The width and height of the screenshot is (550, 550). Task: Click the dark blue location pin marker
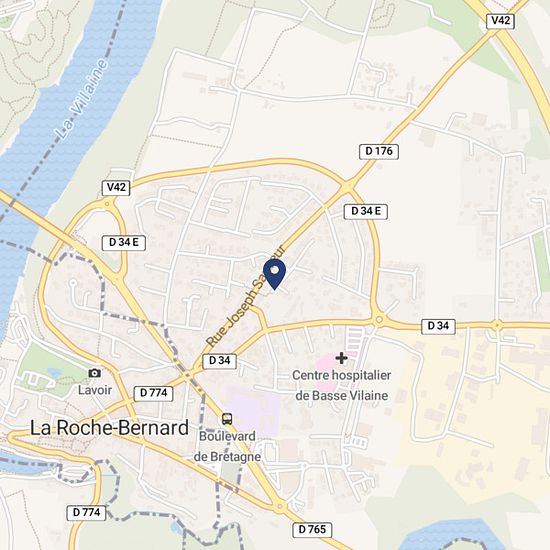coord(275,275)
